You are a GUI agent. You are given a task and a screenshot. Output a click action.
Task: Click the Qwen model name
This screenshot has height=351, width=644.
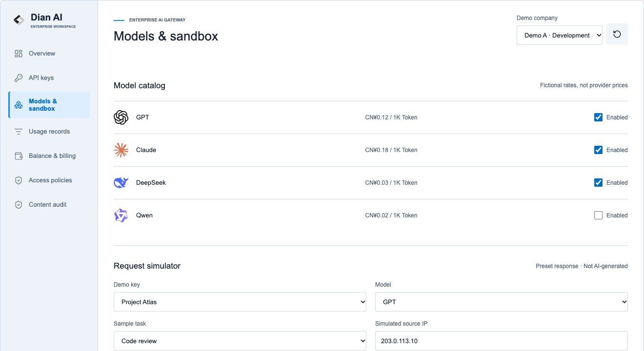coord(144,215)
